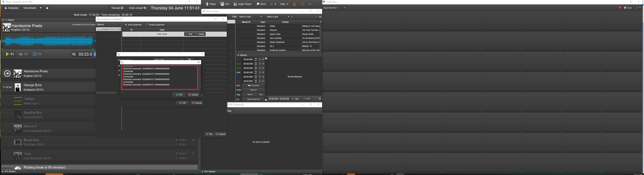The height and width of the screenshot is (175, 644).
Task: Click the red record icon in Jingle Player
Action: pyautogui.click(x=620, y=8)
